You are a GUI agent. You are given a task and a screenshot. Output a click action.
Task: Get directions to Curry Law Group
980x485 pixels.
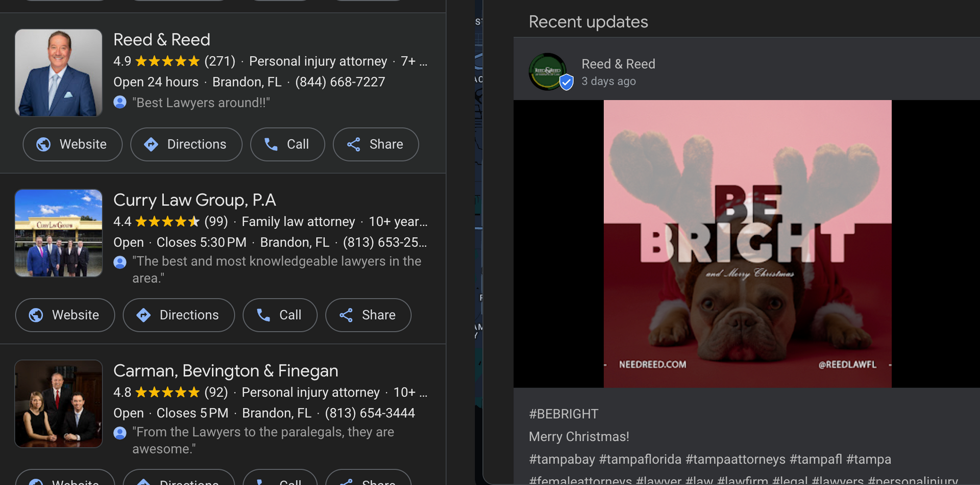pyautogui.click(x=179, y=315)
